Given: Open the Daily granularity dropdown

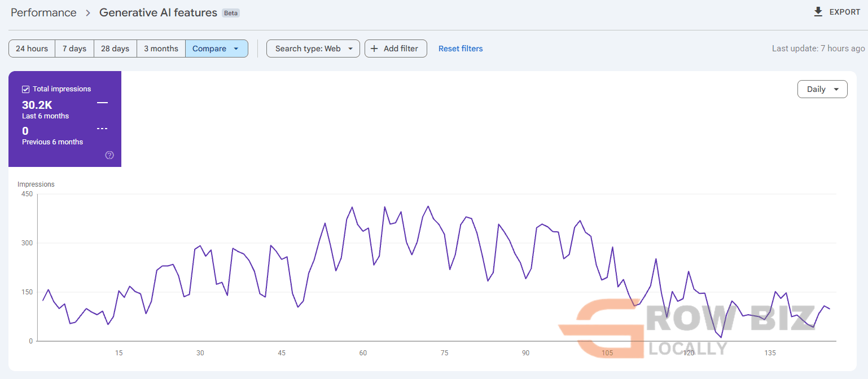Looking at the screenshot, I should [x=822, y=89].
